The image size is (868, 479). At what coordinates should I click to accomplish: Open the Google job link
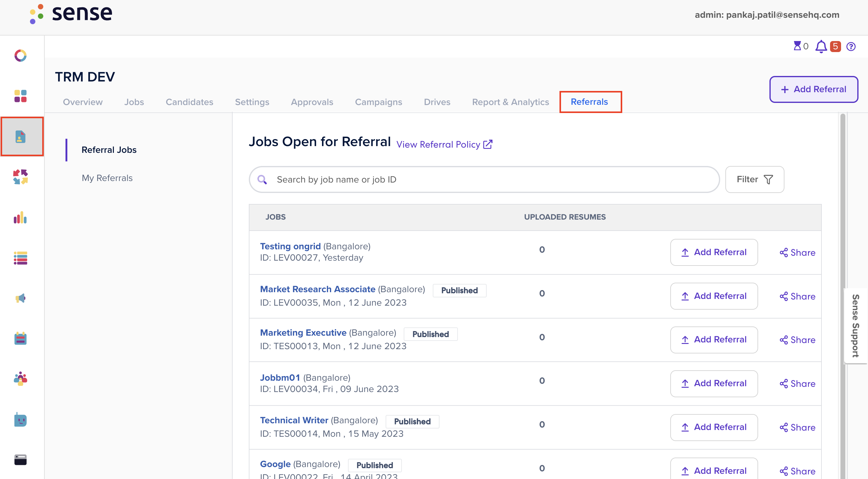pyautogui.click(x=275, y=464)
